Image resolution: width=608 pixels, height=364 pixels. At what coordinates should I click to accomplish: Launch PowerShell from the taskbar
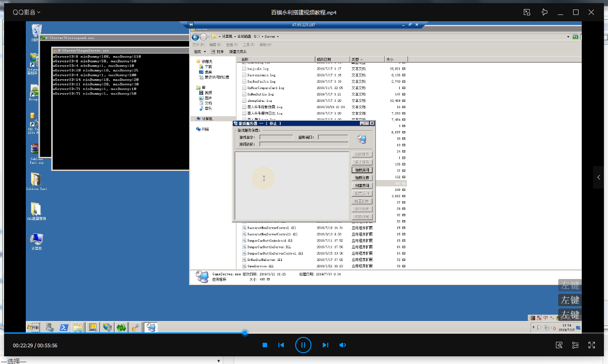click(x=64, y=327)
